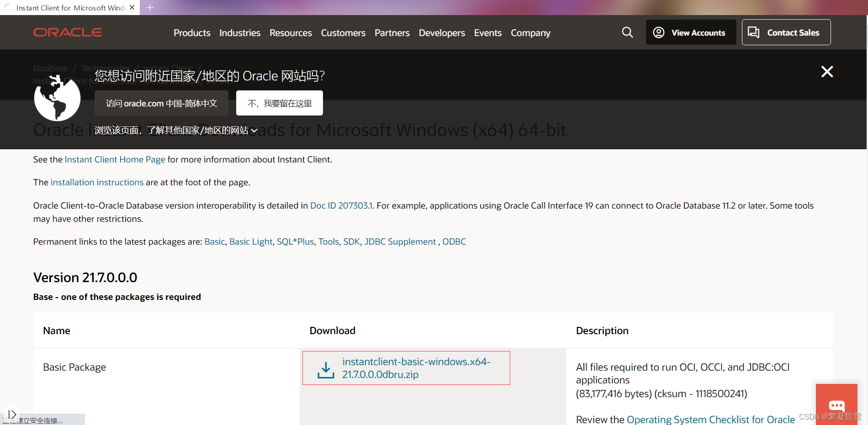The width and height of the screenshot is (868, 425).
Task: Expand the other countries/regions dropdown
Action: tap(176, 131)
